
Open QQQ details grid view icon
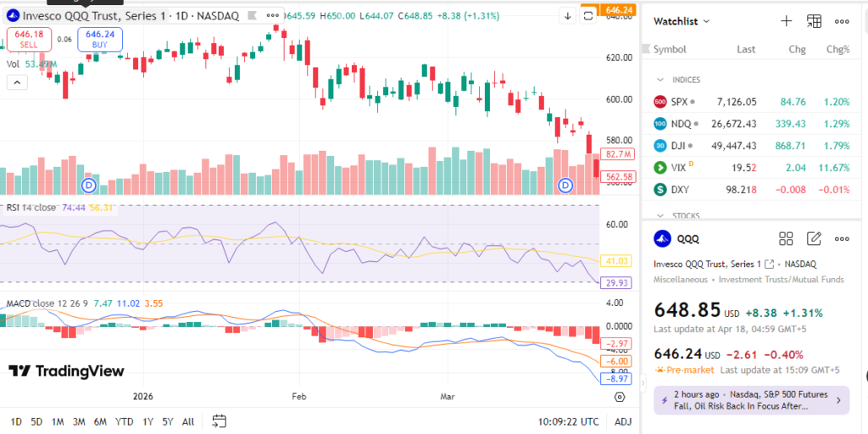click(786, 238)
